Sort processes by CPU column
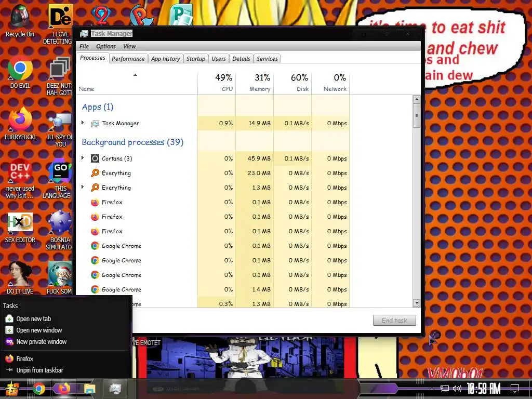Viewport: 532px width, 399px height. [x=217, y=83]
